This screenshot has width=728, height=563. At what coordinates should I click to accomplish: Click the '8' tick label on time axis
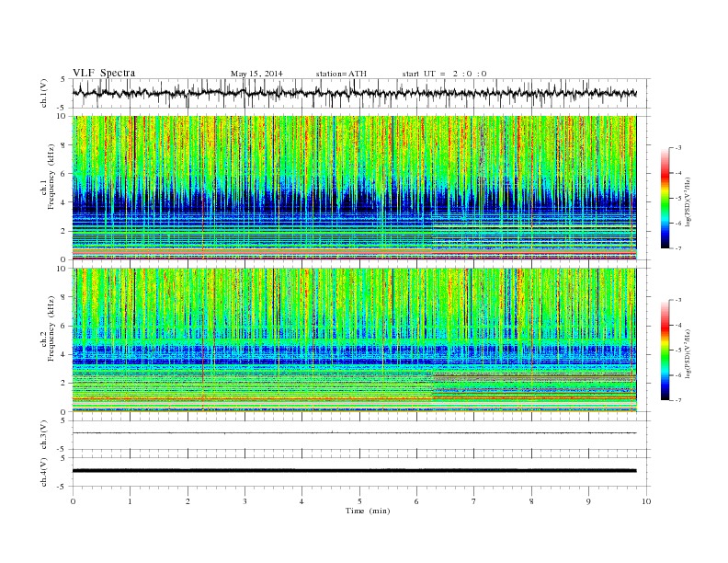coord(531,501)
